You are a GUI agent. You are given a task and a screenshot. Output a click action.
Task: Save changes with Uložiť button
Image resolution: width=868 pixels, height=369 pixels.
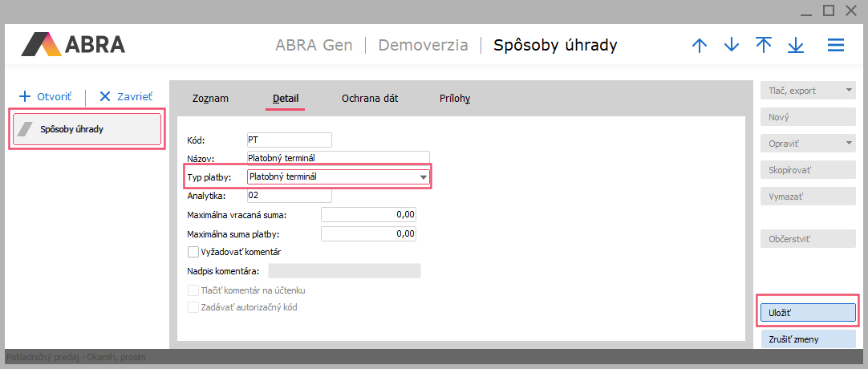[808, 311]
